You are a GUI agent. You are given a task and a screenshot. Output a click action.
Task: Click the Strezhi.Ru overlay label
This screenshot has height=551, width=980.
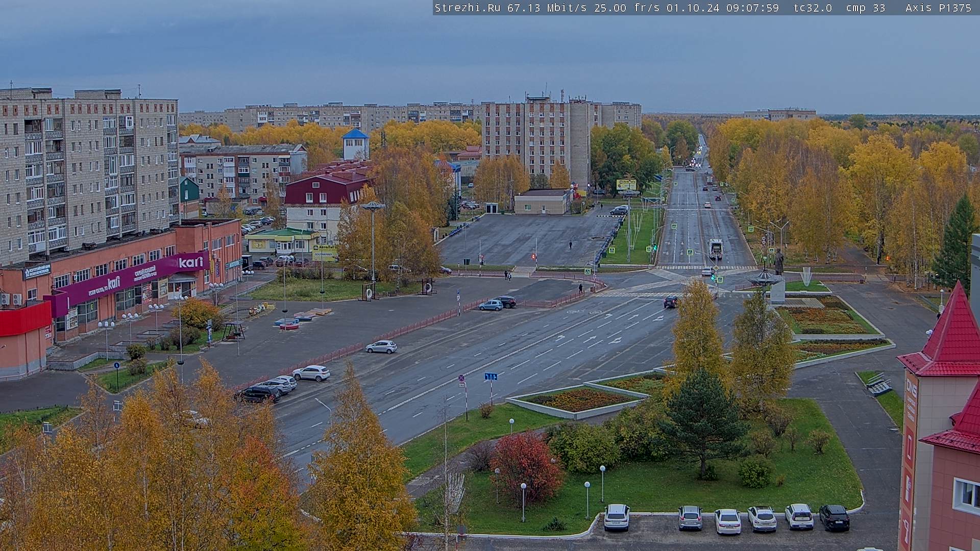click(x=467, y=8)
